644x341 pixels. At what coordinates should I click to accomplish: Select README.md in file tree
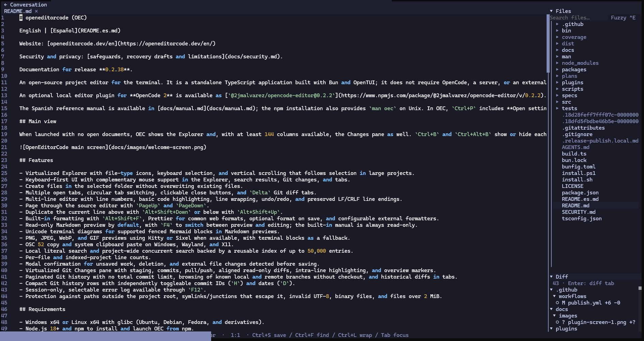[576, 206]
